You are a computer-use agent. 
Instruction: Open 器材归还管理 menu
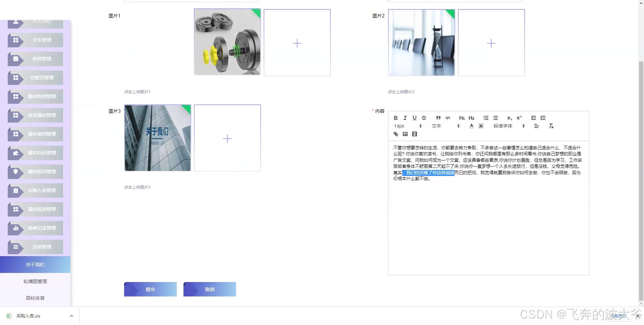35,153
